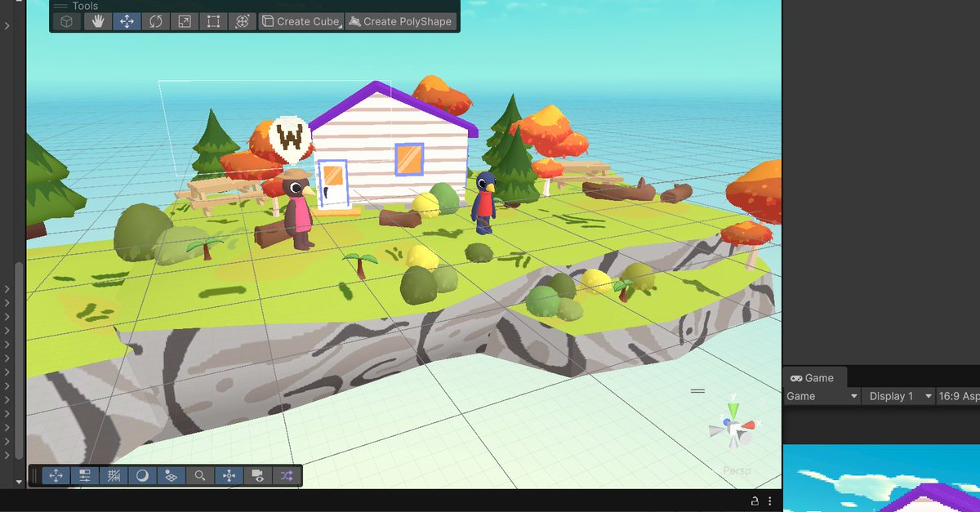Toggle the panel lock icon
The height and width of the screenshot is (512, 980).
[x=755, y=501]
